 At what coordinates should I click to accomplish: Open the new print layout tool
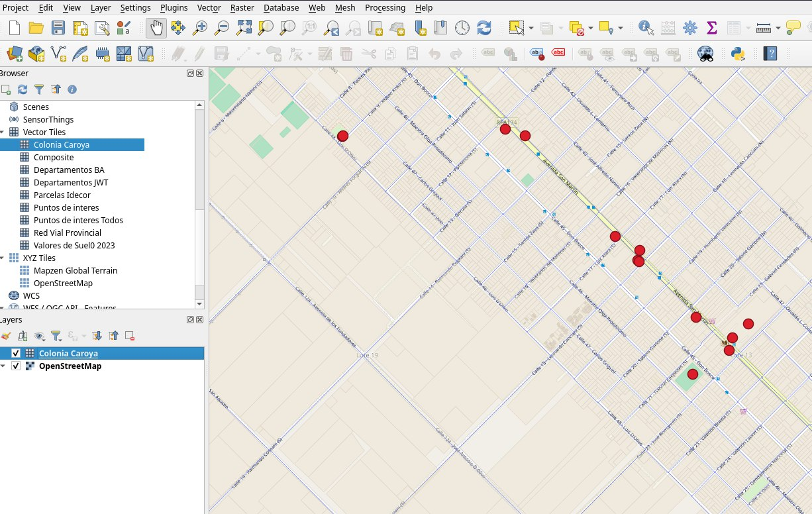[x=80, y=28]
